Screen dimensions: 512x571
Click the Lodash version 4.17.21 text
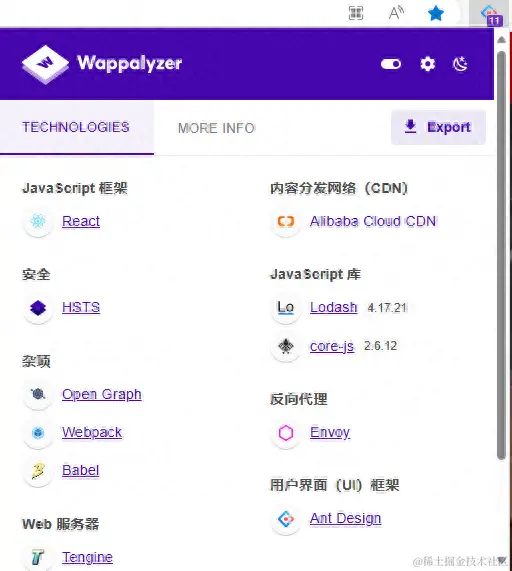[387, 308]
